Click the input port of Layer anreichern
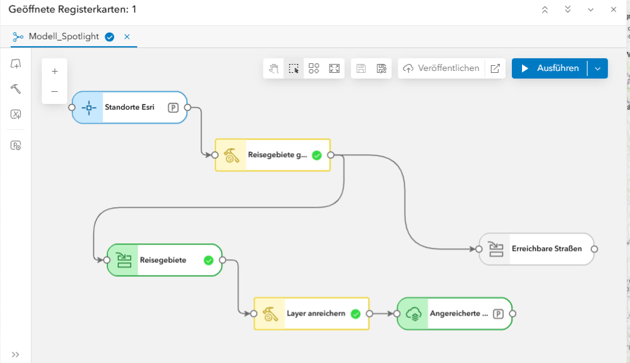The image size is (630, 363). [x=254, y=314]
